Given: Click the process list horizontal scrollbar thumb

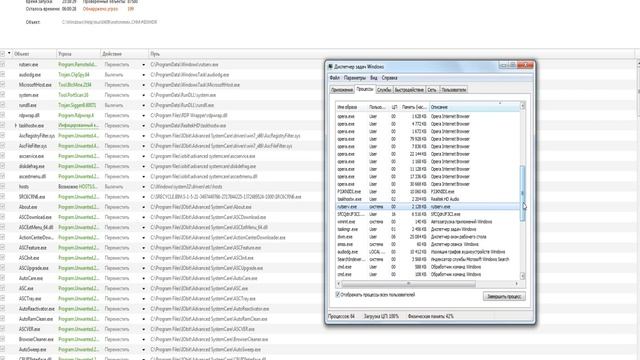Looking at the screenshot, I should point(408,284).
